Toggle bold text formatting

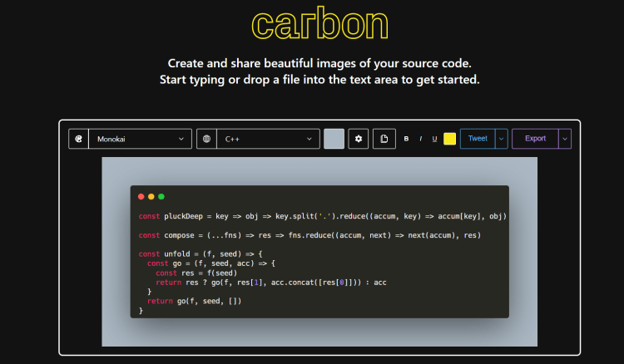[406, 139]
